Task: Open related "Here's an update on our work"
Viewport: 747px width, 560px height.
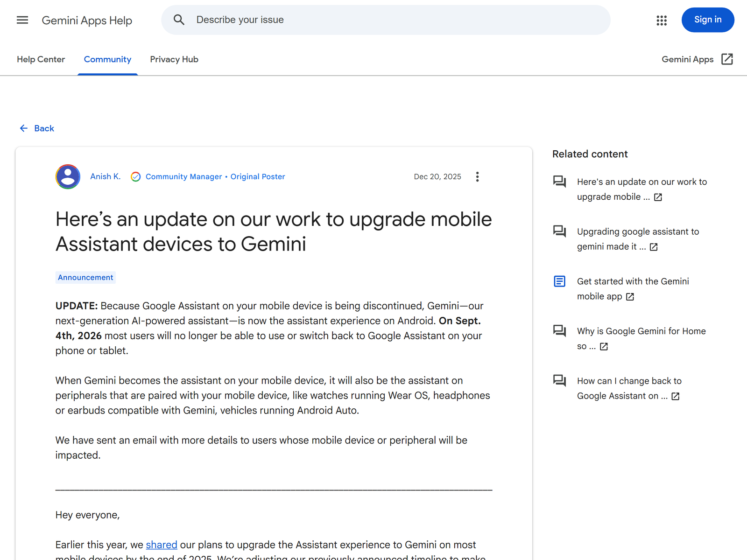Action: coord(642,189)
